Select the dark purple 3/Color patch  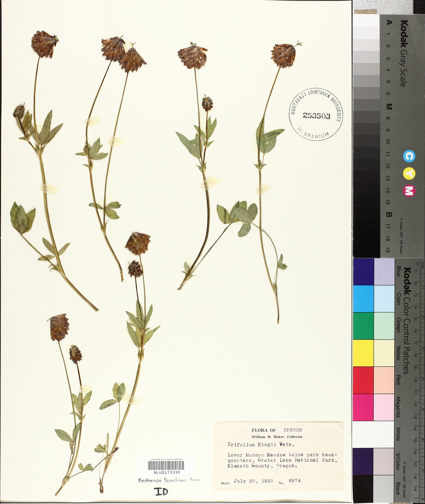point(363,462)
